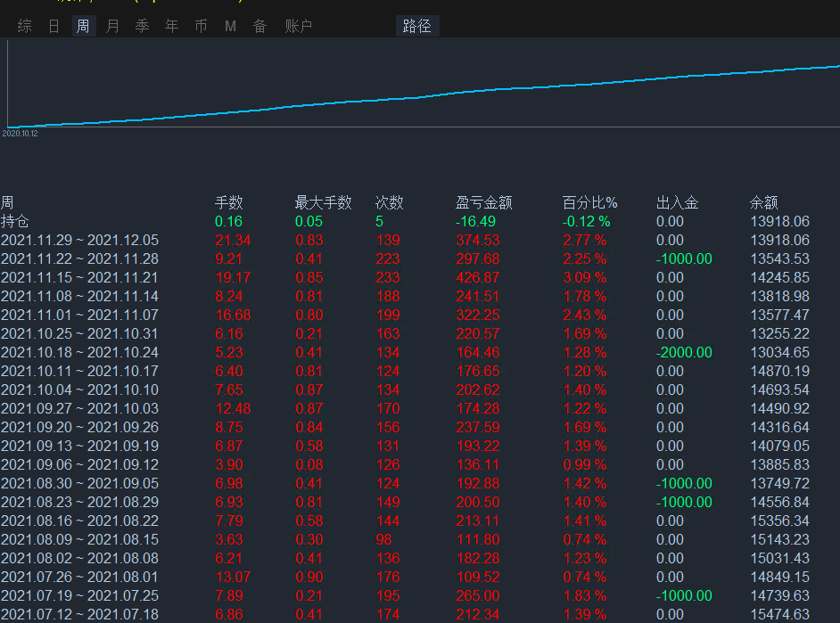Click the 余额 balance column header

tap(764, 202)
